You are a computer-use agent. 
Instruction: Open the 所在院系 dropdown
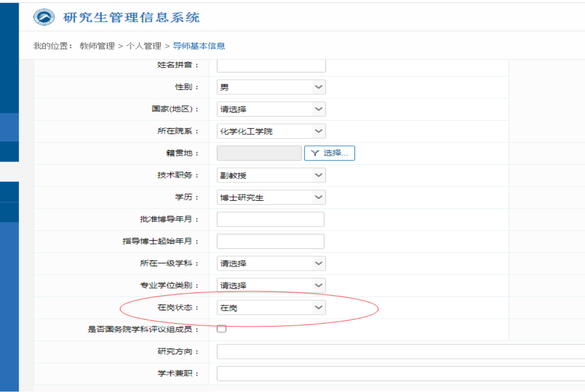[271, 131]
